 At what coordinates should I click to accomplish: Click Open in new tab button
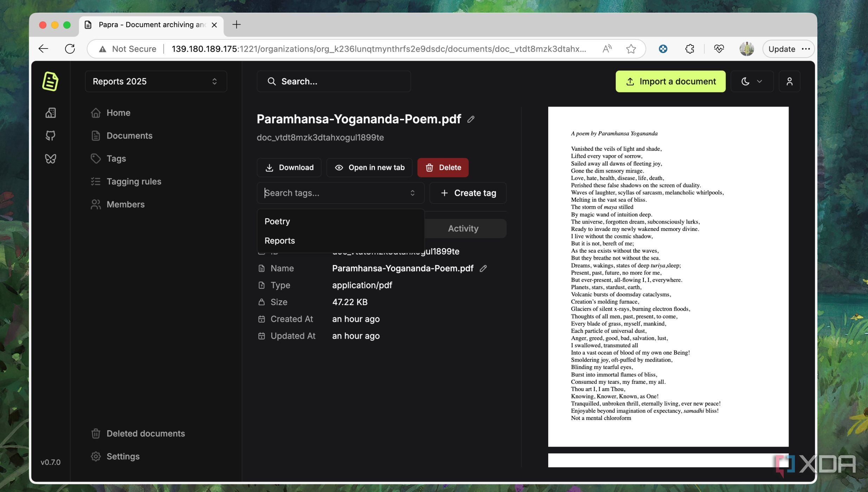coord(369,168)
